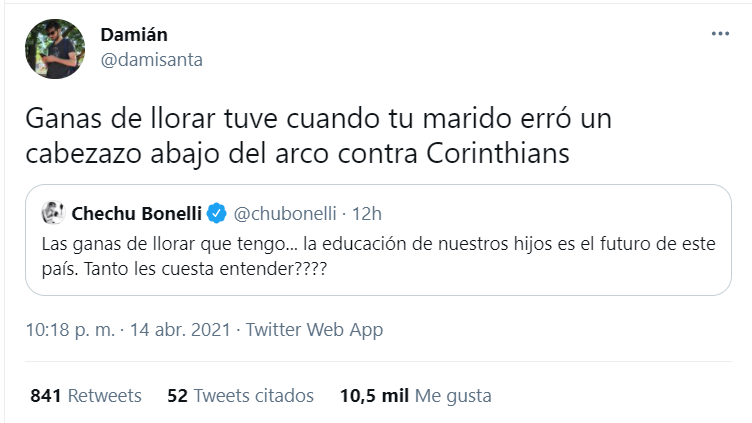Show the 10,5 mil Me gusta list

tap(414, 395)
